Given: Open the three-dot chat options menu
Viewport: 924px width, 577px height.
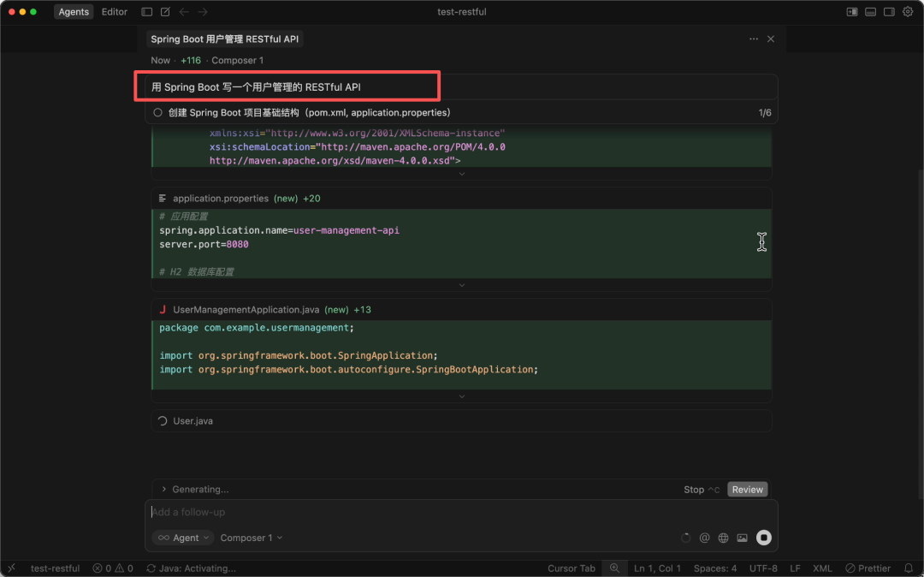Looking at the screenshot, I should [x=753, y=39].
